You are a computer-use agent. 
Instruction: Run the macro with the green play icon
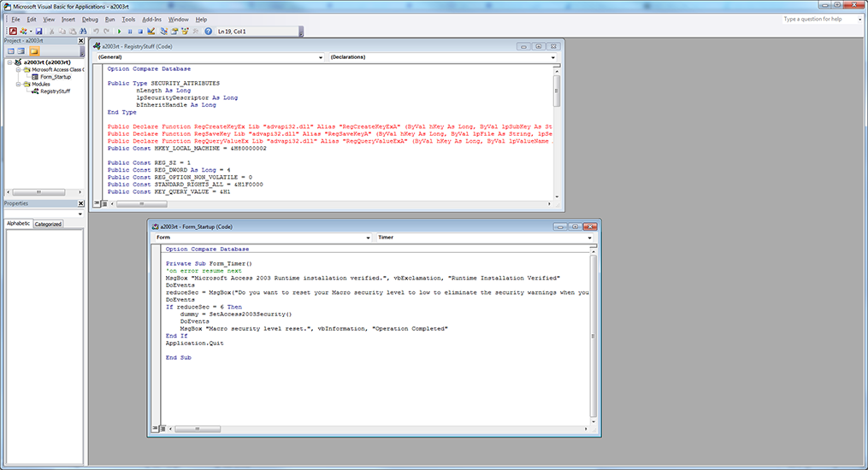point(119,32)
